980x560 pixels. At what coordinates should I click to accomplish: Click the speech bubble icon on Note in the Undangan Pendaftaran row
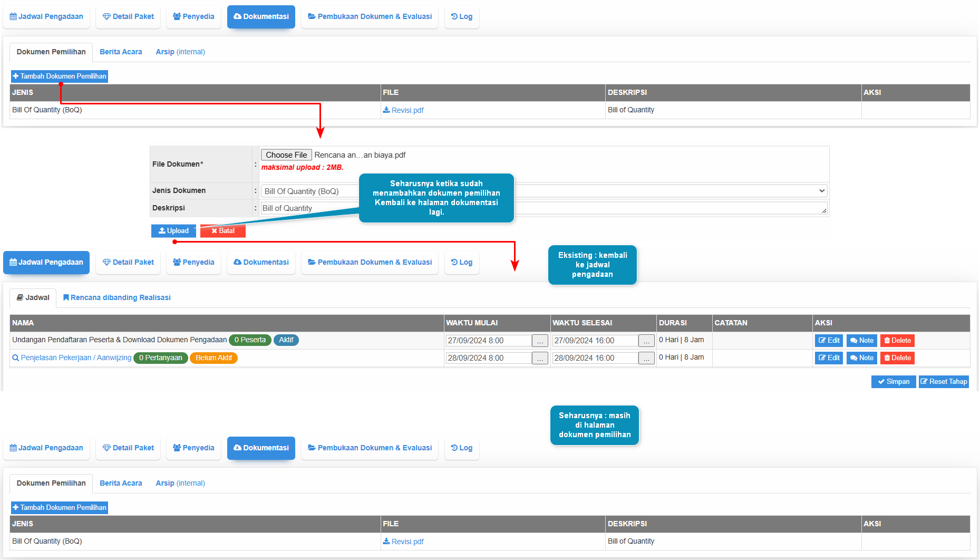click(854, 341)
